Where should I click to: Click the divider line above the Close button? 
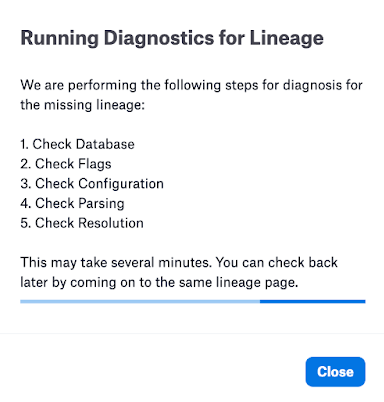[192, 333]
